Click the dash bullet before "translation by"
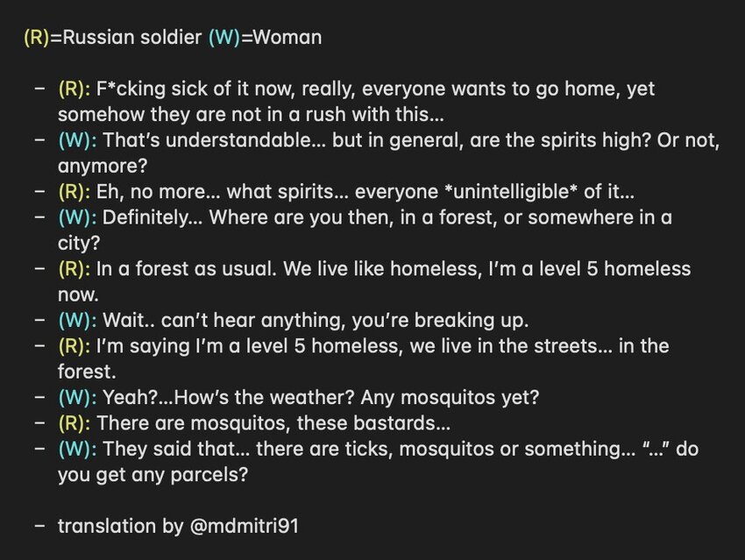This screenshot has width=745, height=560. 38,526
